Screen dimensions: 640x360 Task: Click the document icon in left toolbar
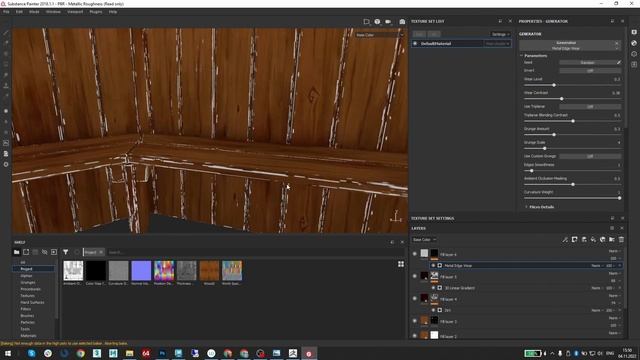(x=6, y=153)
